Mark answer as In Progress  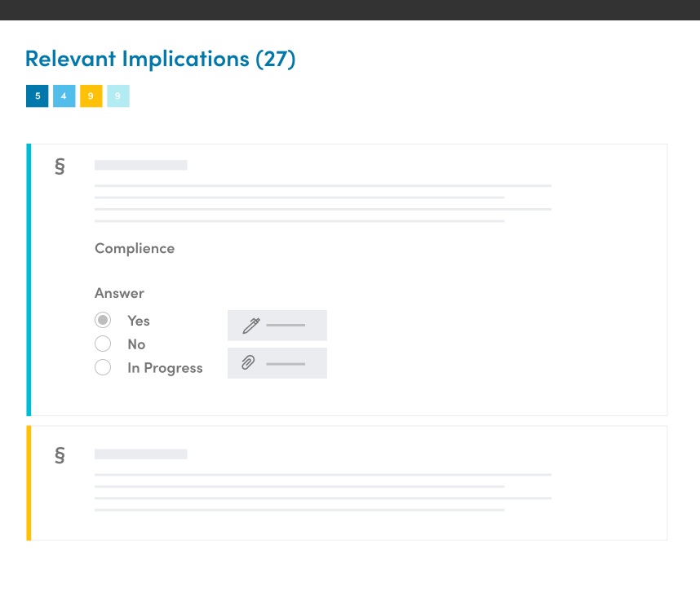(103, 368)
